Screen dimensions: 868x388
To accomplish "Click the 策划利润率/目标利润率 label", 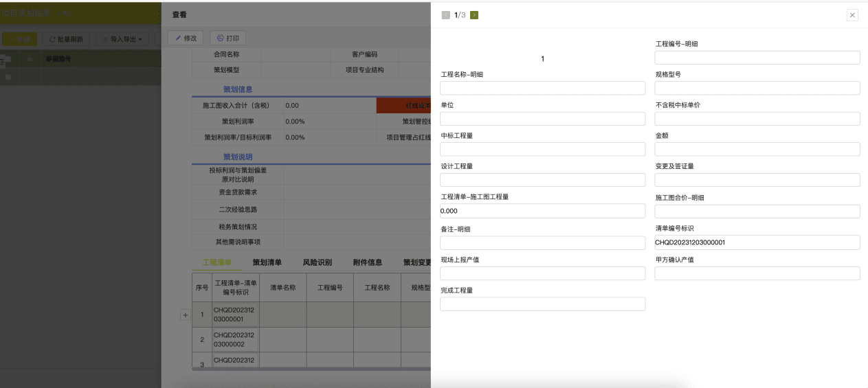I will 238,137.
